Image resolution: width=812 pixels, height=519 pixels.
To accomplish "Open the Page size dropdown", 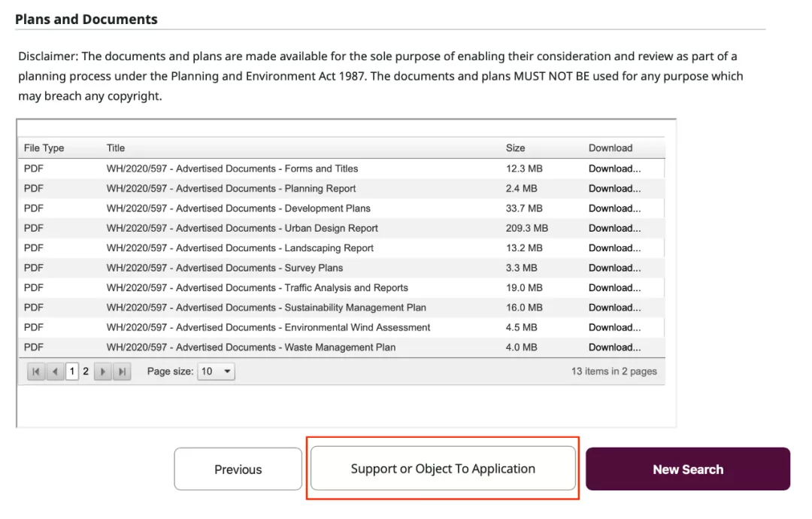I will (216, 372).
